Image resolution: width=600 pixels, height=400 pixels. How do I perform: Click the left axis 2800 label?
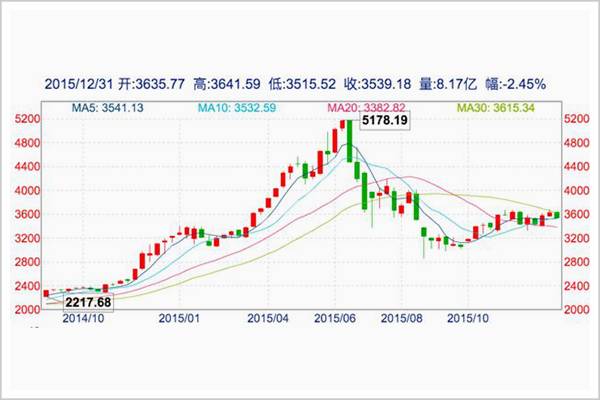pos(27,262)
